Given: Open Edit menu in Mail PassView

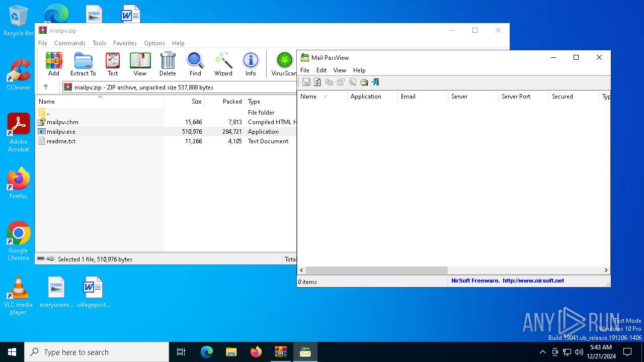Looking at the screenshot, I should [x=321, y=70].
